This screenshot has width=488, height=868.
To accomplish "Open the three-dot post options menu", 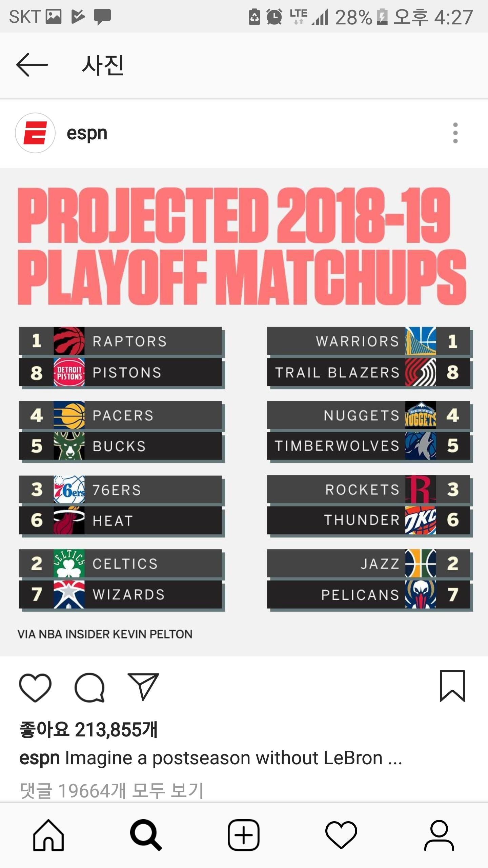I will [455, 133].
